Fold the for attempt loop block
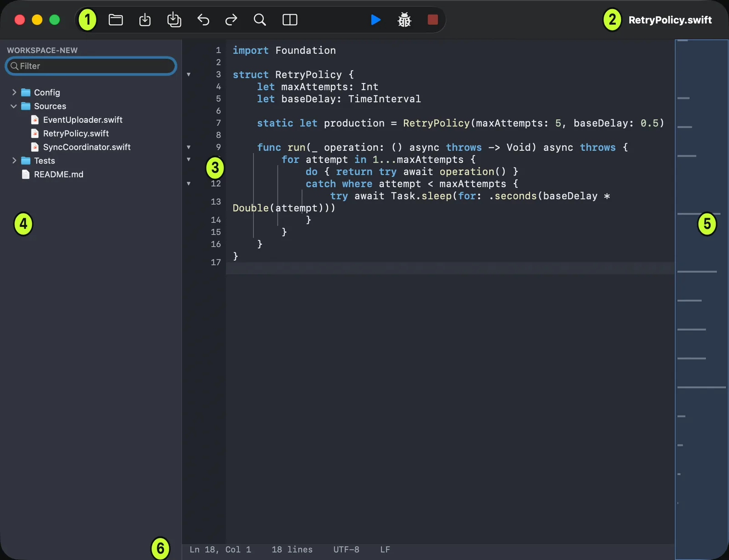The width and height of the screenshot is (729, 560). tap(189, 159)
